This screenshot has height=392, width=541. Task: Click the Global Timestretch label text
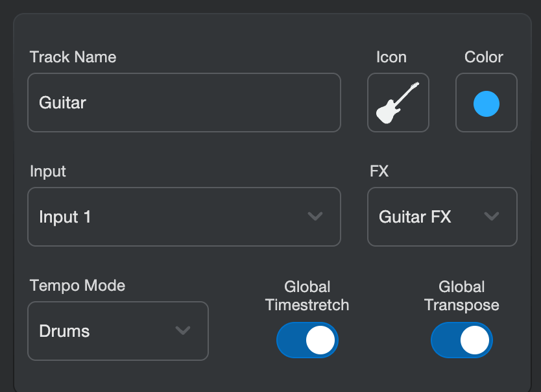tap(307, 296)
